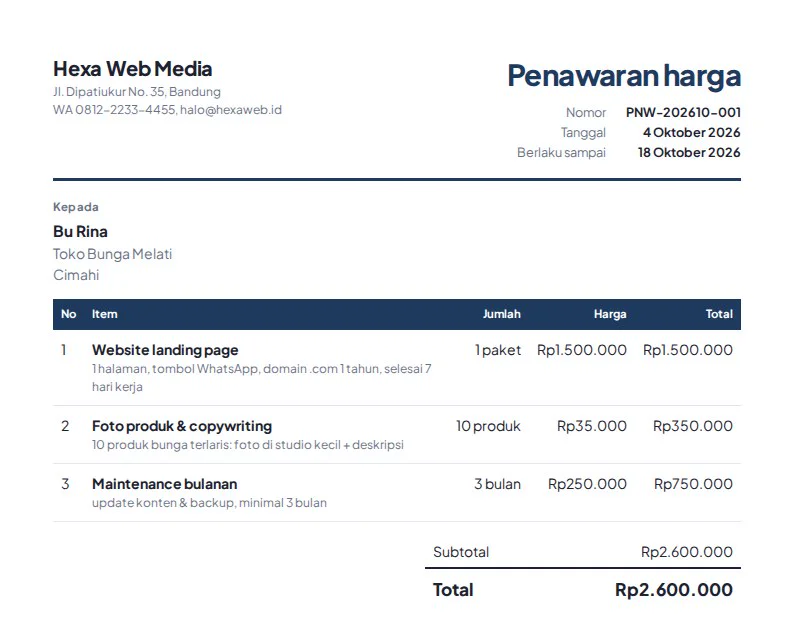Click the Berlaku sampai label
This screenshot has height=640, width=792.
coord(561,153)
